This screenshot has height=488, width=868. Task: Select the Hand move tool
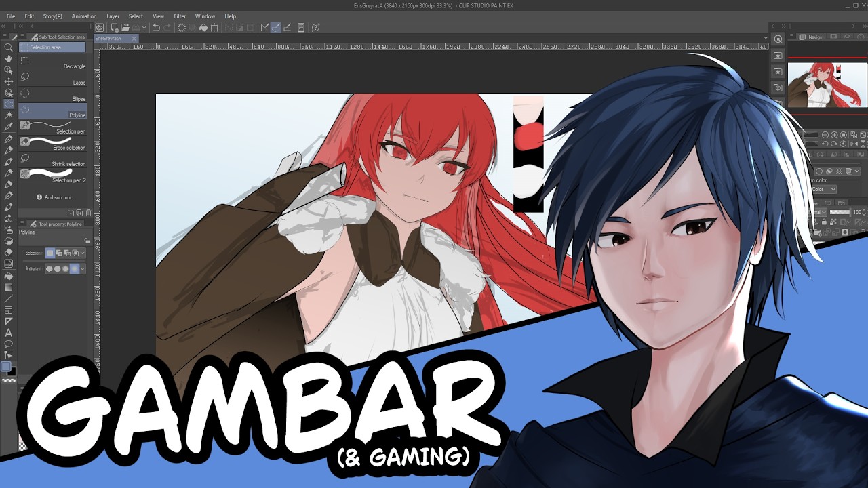8,59
